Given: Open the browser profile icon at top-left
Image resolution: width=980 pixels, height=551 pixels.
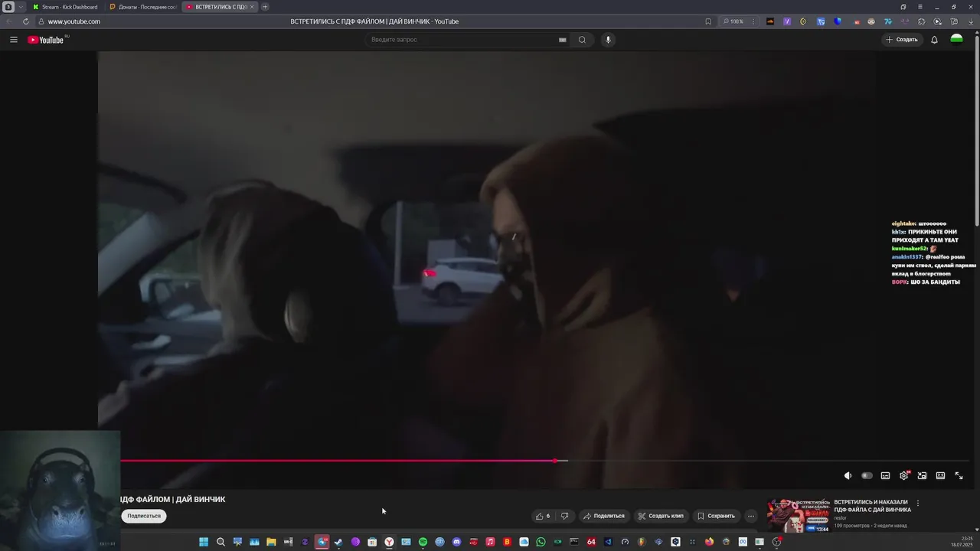Looking at the screenshot, I should click(x=8, y=7).
